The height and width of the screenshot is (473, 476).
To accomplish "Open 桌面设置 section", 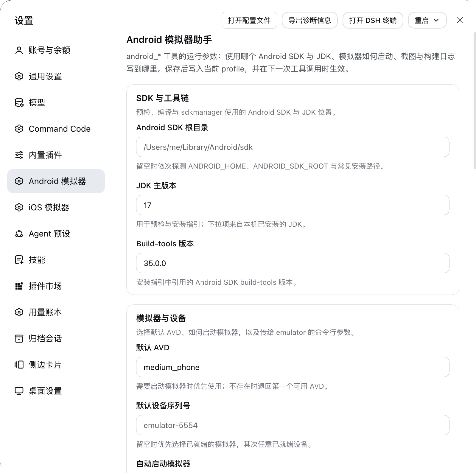I will pyautogui.click(x=56, y=391).
